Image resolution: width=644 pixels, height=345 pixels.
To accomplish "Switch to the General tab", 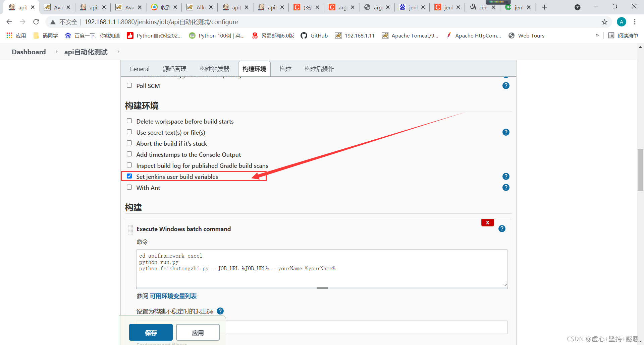I will 140,69.
